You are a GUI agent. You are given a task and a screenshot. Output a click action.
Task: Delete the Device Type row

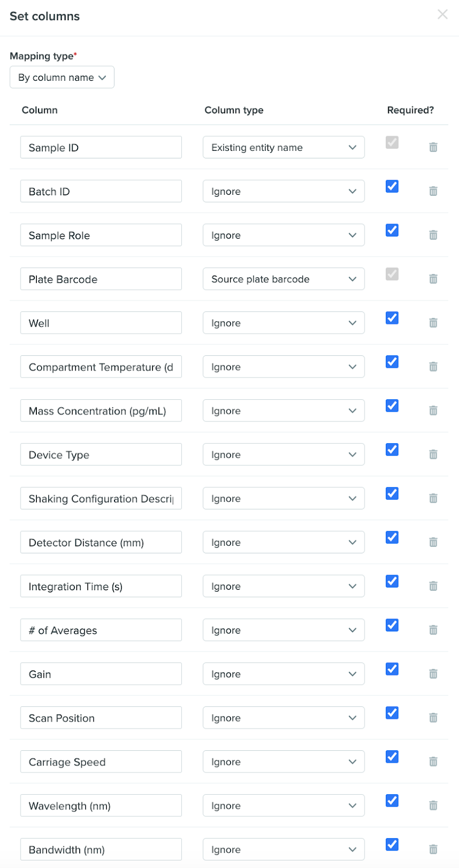click(433, 455)
